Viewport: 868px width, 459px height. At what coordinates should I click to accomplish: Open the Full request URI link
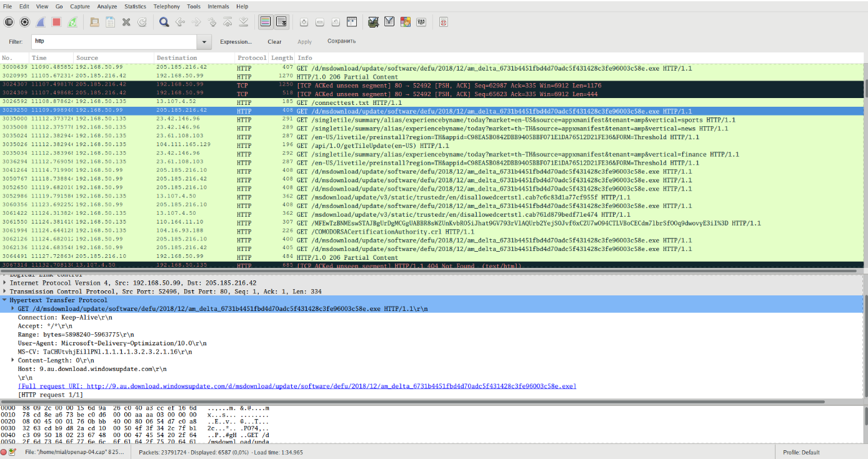(297, 387)
